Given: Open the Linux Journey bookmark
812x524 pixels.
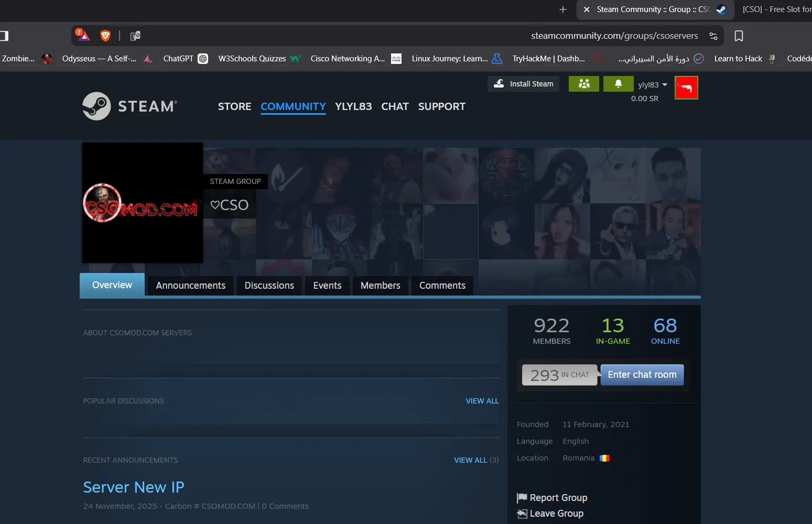Looking at the screenshot, I should pos(457,59).
